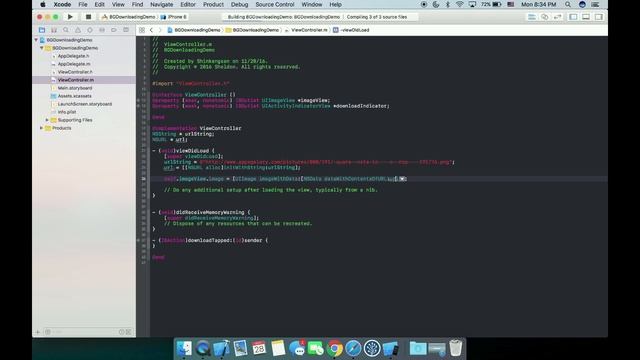Collapse the BGDownloadingDemo group folder

tap(42, 48)
